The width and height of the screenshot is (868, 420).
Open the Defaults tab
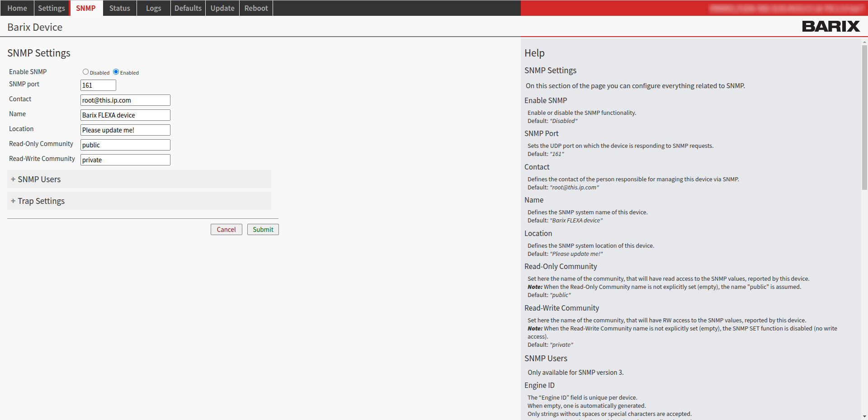[188, 8]
